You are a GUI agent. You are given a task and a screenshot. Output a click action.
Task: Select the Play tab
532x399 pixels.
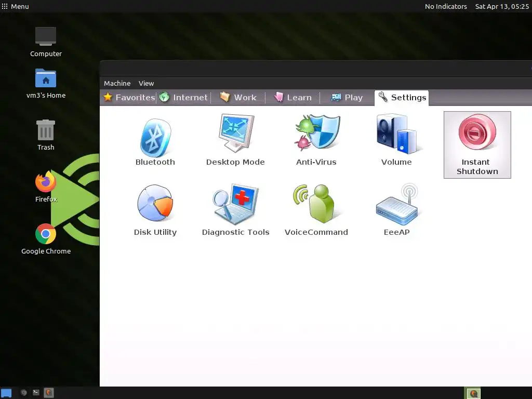pyautogui.click(x=347, y=97)
